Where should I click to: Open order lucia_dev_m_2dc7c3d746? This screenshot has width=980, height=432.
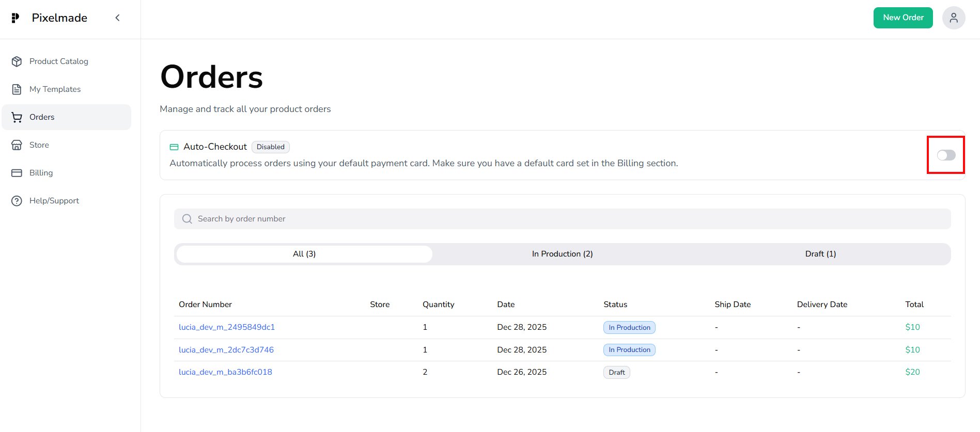point(226,350)
